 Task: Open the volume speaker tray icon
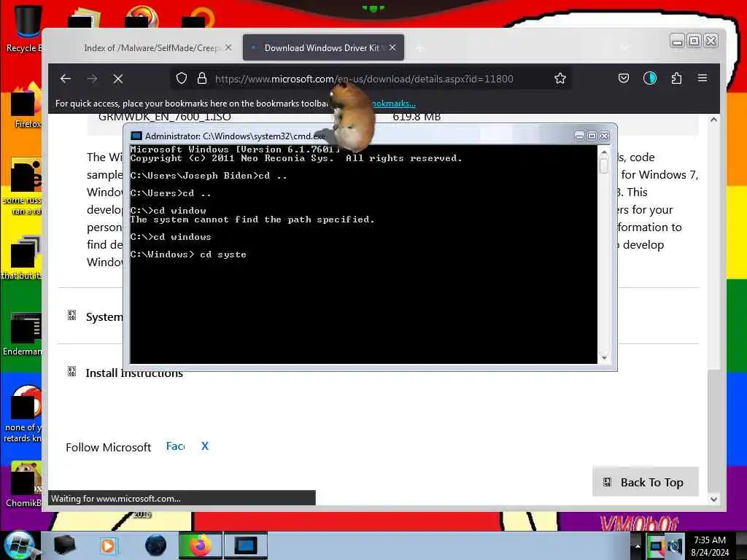point(675,545)
